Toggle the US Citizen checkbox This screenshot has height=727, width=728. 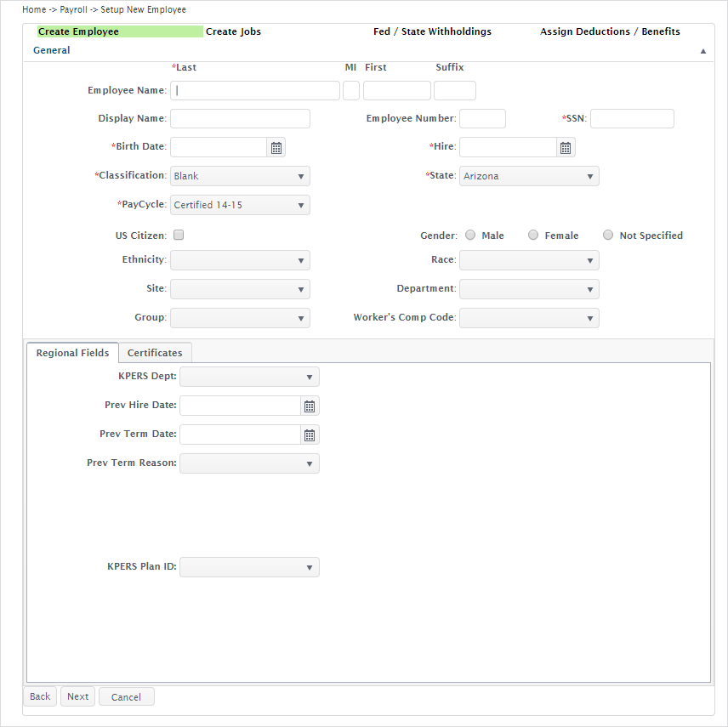179,235
